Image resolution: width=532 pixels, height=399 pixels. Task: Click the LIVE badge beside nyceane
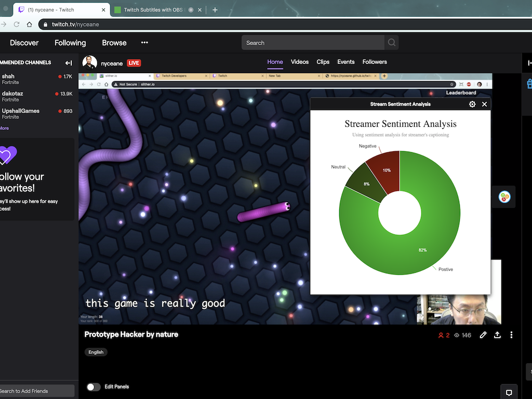click(134, 63)
